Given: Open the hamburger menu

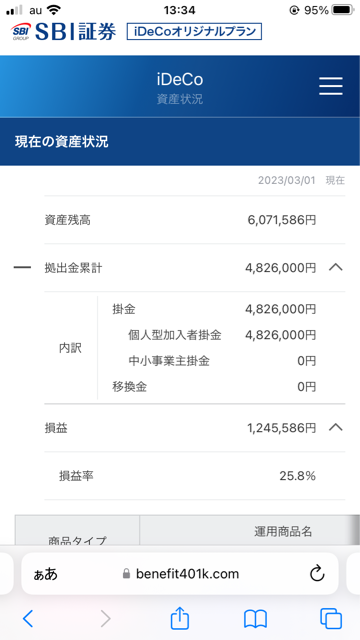Looking at the screenshot, I should coord(331,86).
